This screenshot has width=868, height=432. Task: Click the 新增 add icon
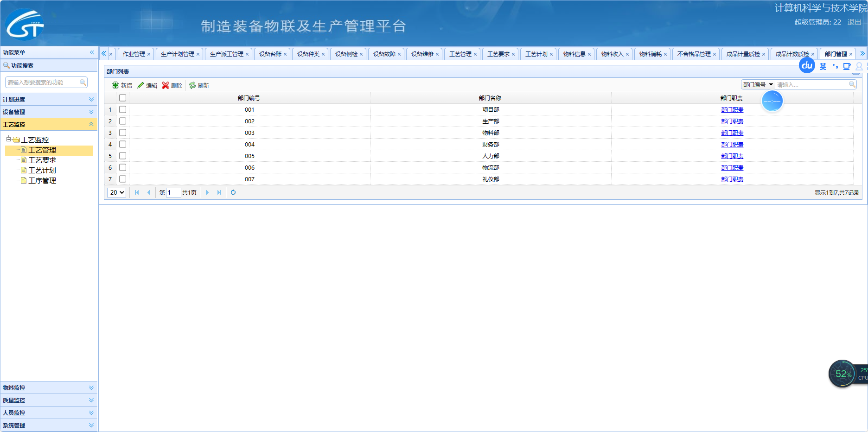[x=115, y=85]
